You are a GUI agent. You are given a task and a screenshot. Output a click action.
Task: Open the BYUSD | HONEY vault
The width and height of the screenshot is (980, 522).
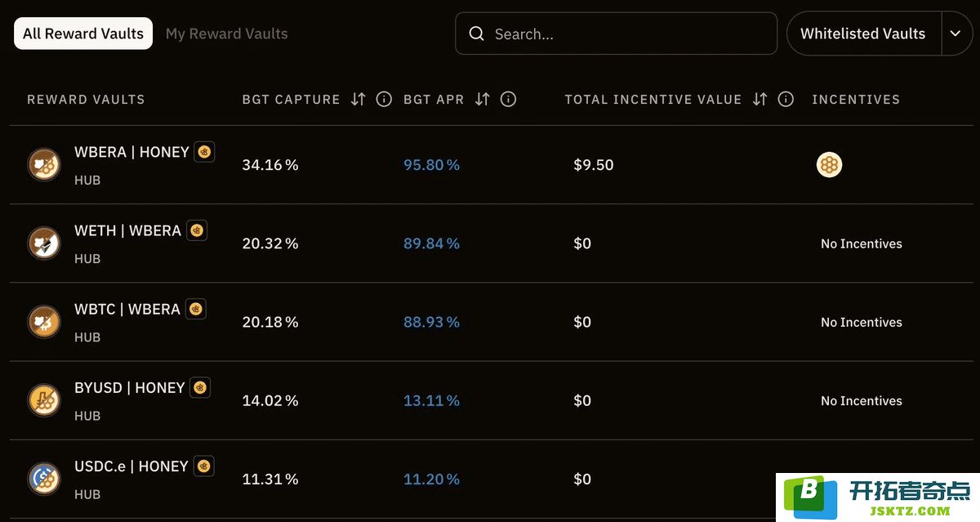coord(490,400)
